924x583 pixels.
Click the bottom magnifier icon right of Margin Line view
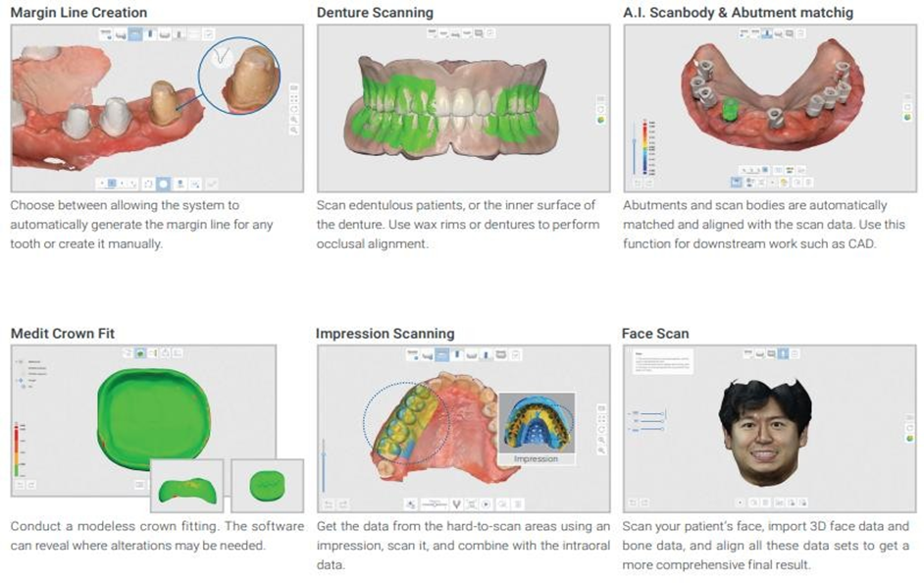(x=293, y=130)
